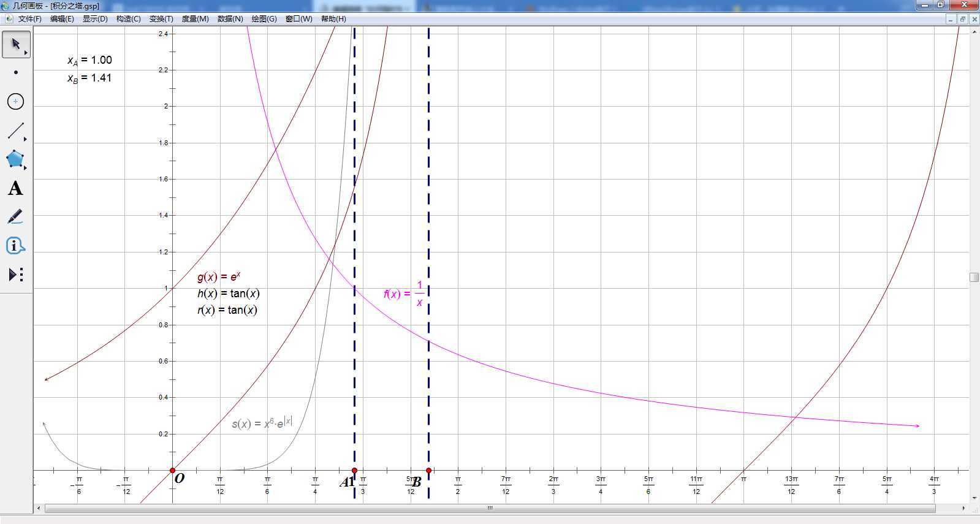Open the Custom tools menu
The width and height of the screenshot is (980, 524).
click(x=16, y=275)
